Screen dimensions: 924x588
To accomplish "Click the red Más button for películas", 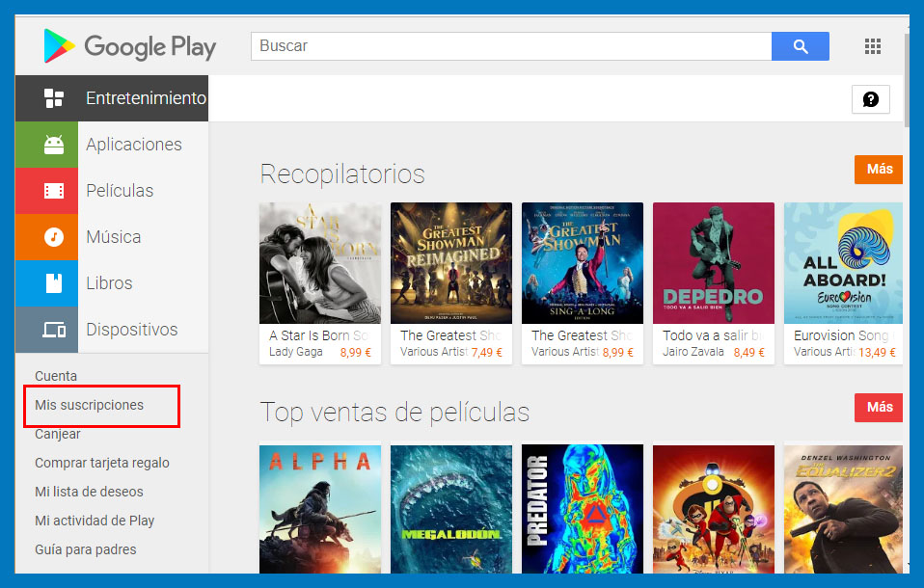I will coord(879,407).
